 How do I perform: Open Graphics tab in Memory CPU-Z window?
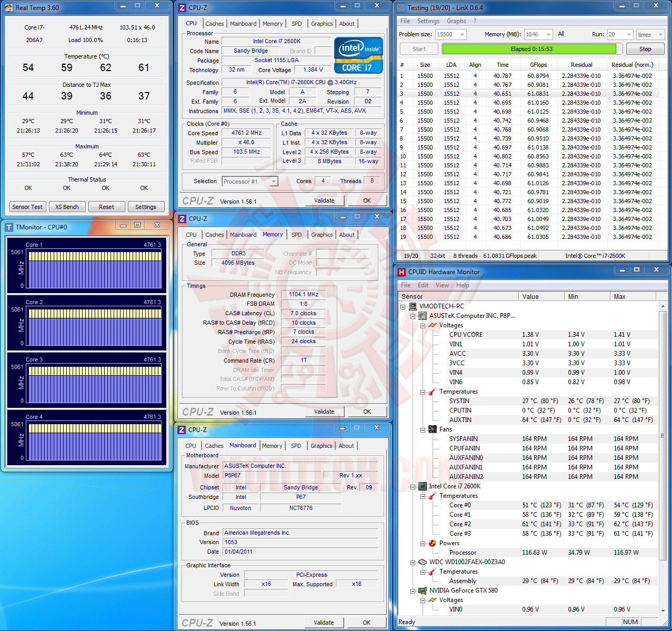click(x=322, y=235)
